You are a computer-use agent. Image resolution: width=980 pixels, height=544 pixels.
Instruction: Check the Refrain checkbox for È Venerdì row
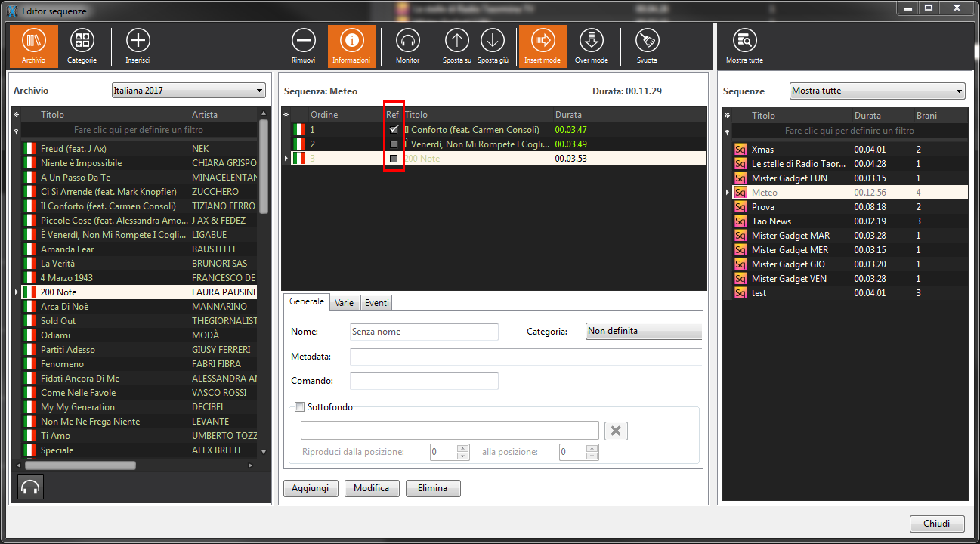point(394,144)
